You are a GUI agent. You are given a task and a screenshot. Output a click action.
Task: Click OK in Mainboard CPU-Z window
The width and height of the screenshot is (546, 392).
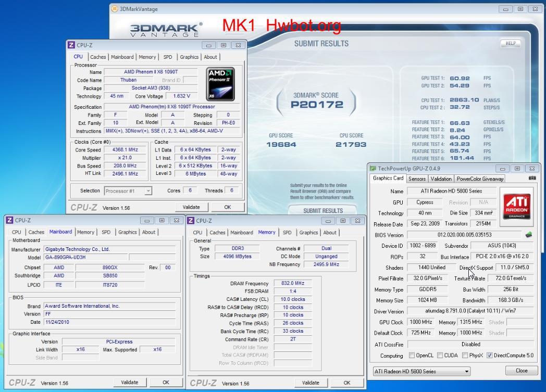tap(166, 382)
